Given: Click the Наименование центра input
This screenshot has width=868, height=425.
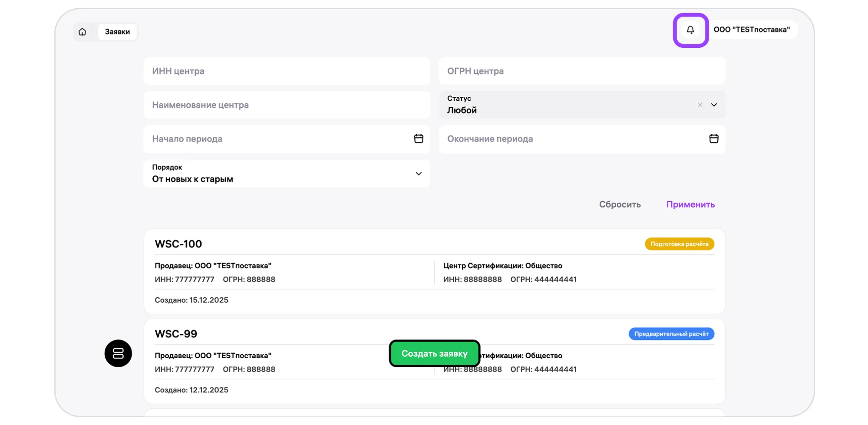Looking at the screenshot, I should click(x=287, y=105).
